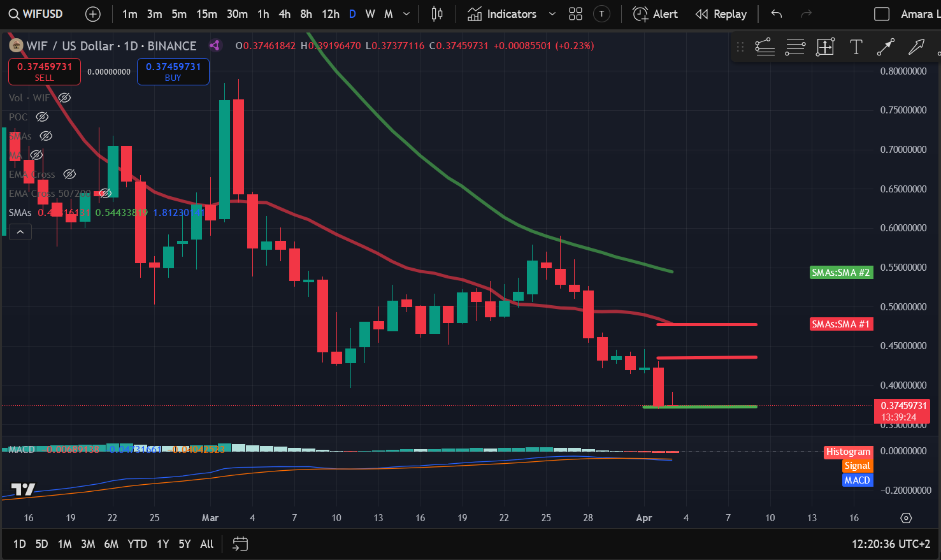Open the layout setup grid icon
The width and height of the screenshot is (941, 560).
575,14
